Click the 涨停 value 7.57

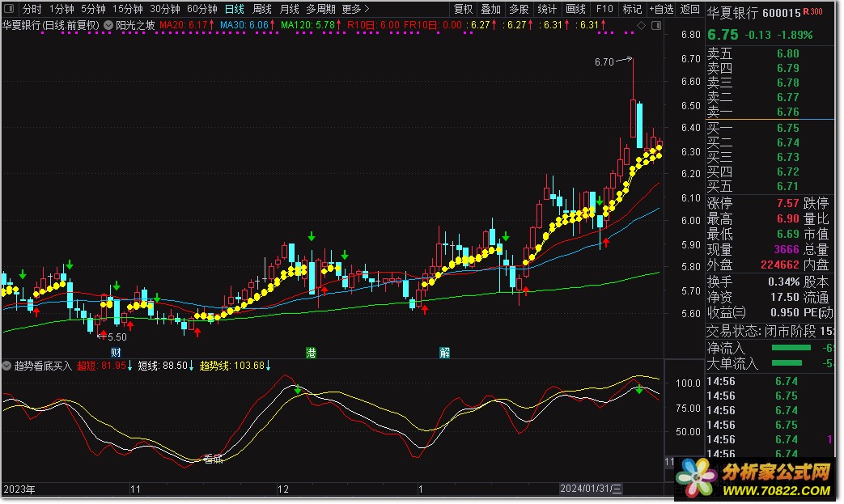[787, 203]
